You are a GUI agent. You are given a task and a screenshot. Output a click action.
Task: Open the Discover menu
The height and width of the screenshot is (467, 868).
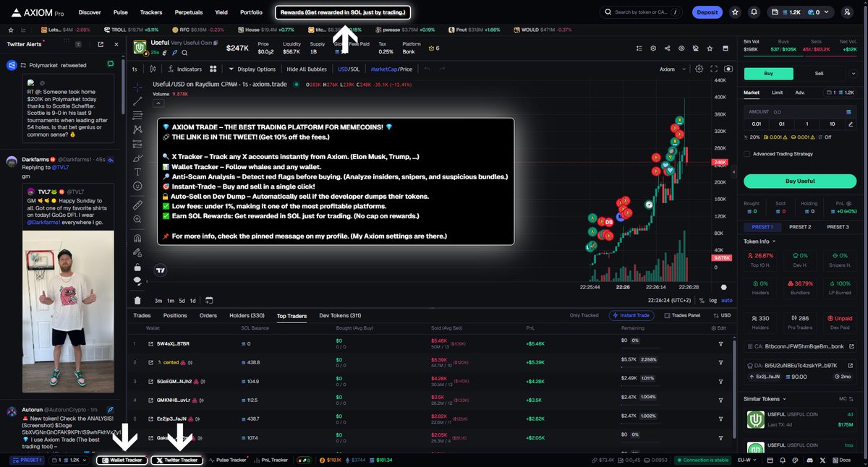90,12
